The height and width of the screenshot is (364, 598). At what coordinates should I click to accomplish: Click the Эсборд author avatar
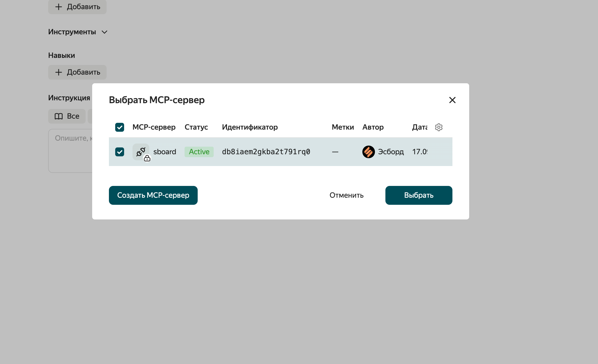(369, 152)
